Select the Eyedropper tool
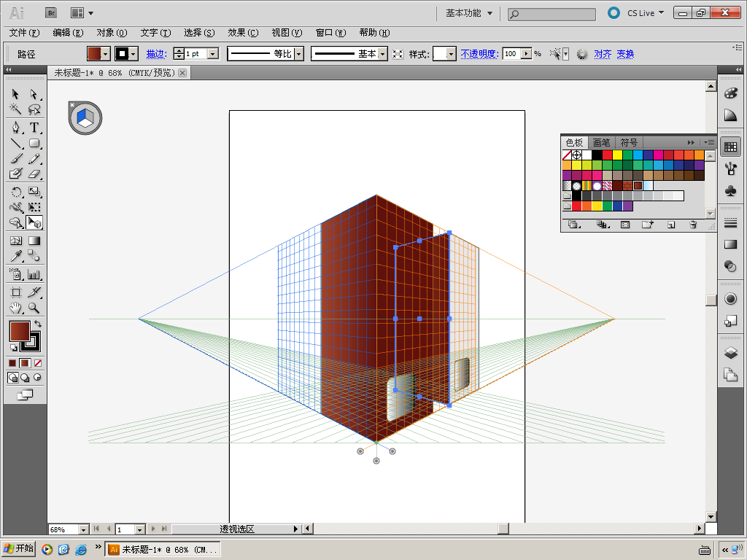 tap(16, 256)
